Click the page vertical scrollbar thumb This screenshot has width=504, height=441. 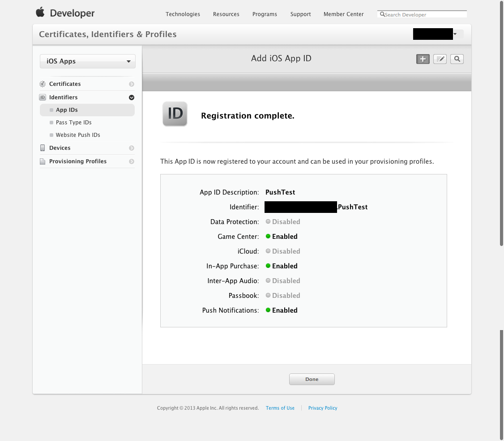tap(501, 123)
